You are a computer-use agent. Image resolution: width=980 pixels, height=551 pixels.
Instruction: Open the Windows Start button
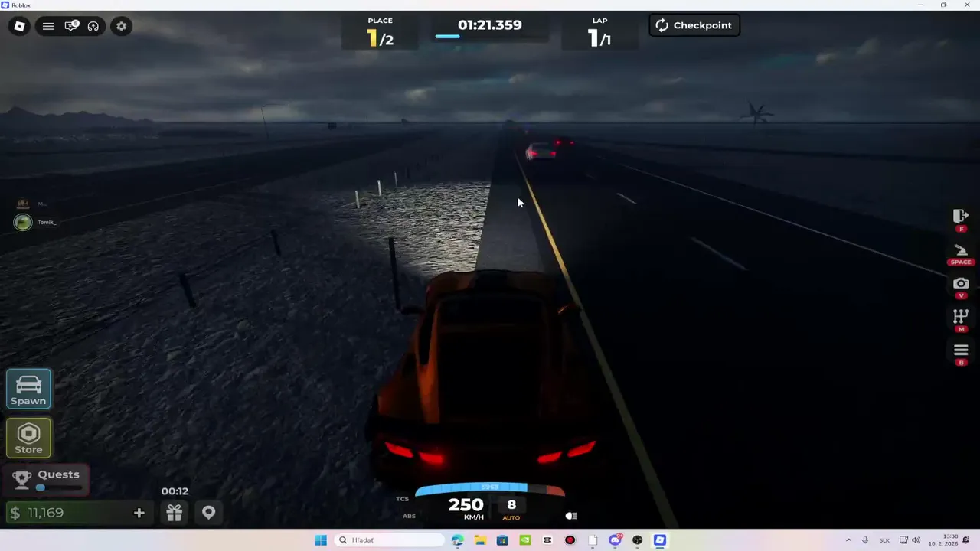point(321,540)
